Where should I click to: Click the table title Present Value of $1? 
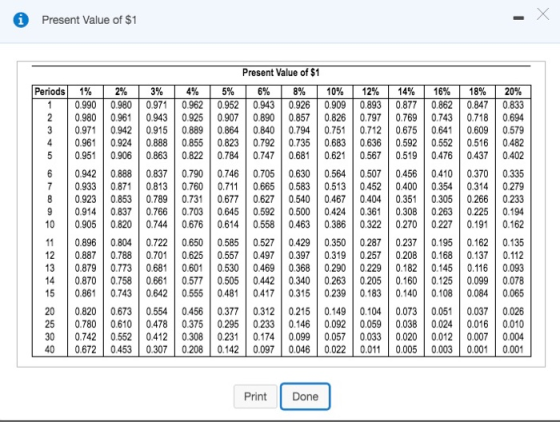[x=281, y=73]
